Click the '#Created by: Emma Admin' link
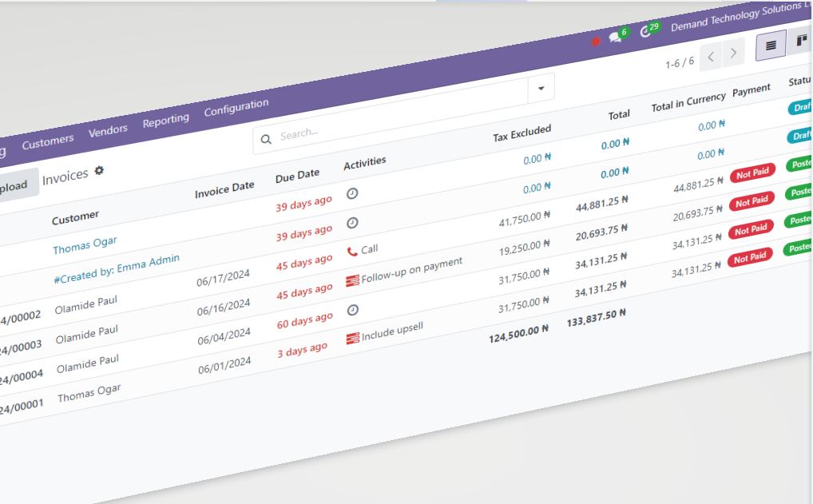Image resolution: width=813 pixels, height=504 pixels. coord(116,260)
